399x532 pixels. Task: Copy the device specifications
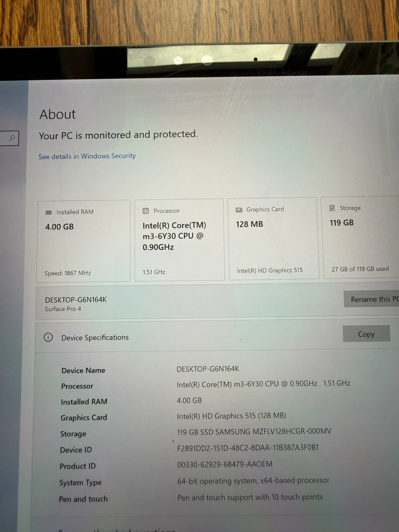366,334
